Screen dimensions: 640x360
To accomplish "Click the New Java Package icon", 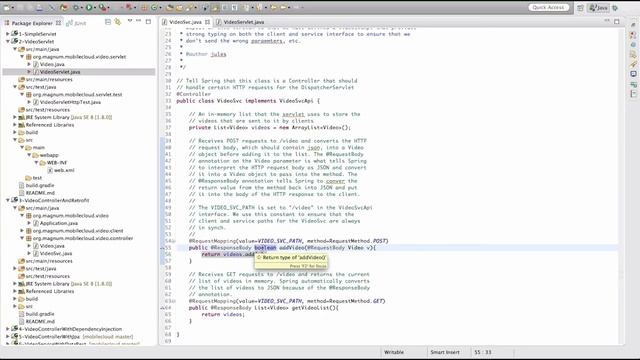I will 144,7.
